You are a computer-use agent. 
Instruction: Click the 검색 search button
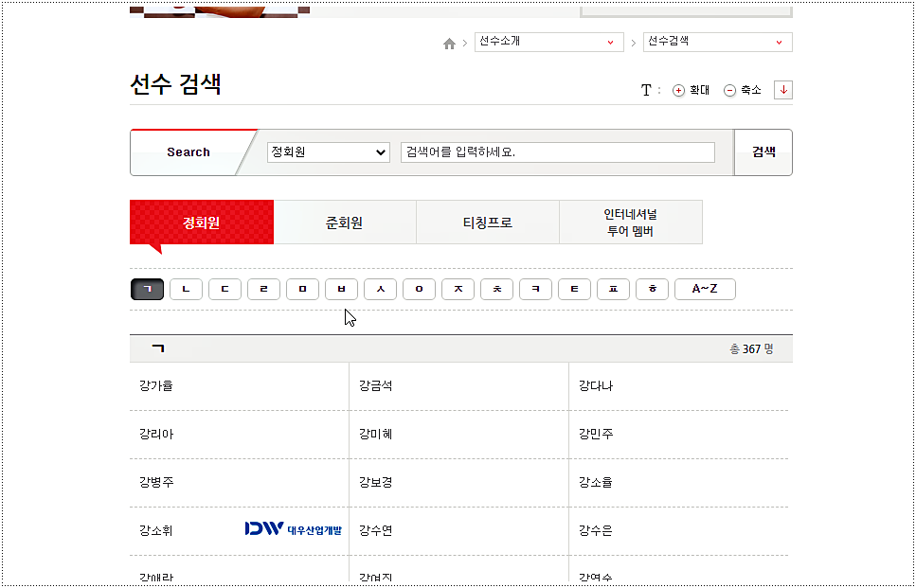coord(763,152)
